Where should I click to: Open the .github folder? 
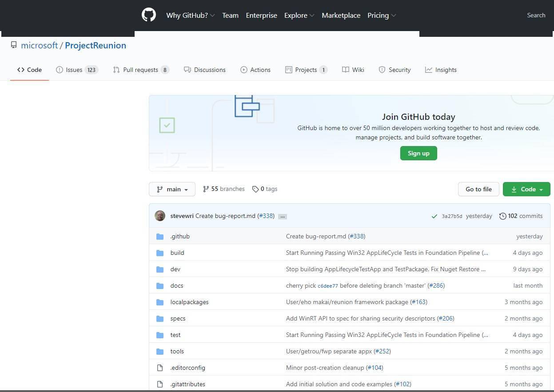[180, 236]
